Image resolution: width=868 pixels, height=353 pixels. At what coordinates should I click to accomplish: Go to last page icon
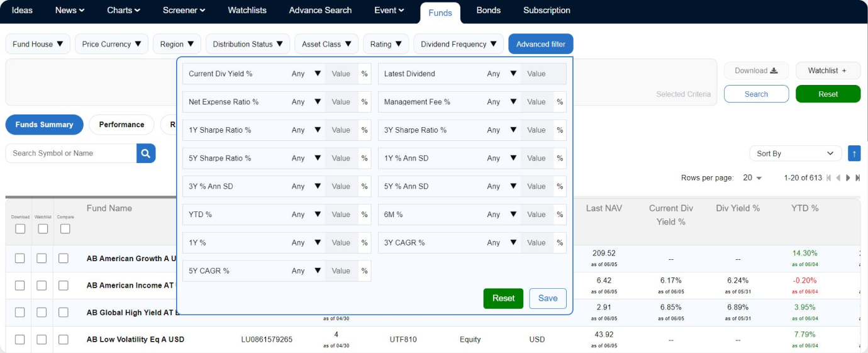click(x=857, y=178)
